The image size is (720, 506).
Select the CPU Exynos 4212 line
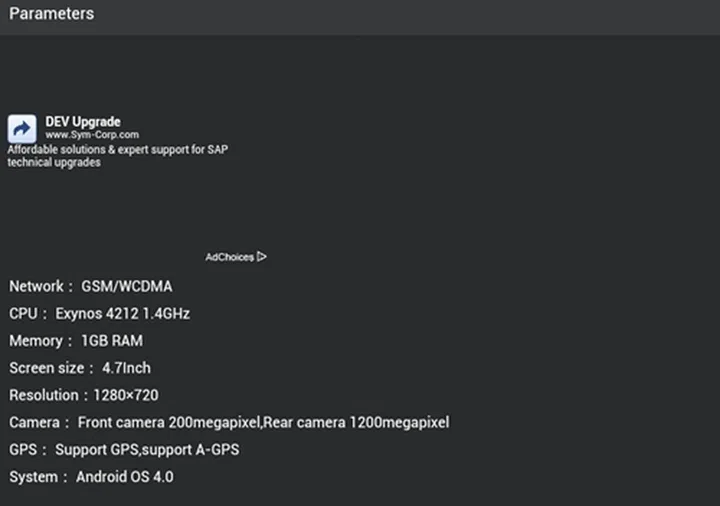click(99, 313)
